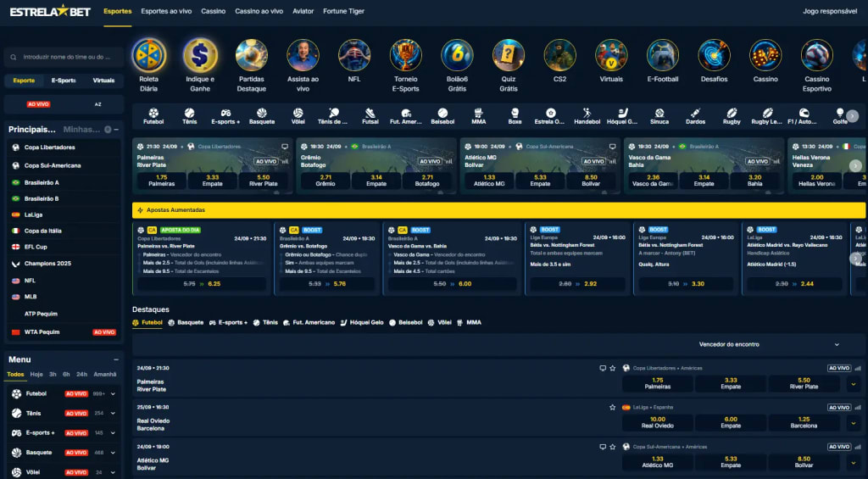Switch to the E-Sports sidebar tab

64,81
